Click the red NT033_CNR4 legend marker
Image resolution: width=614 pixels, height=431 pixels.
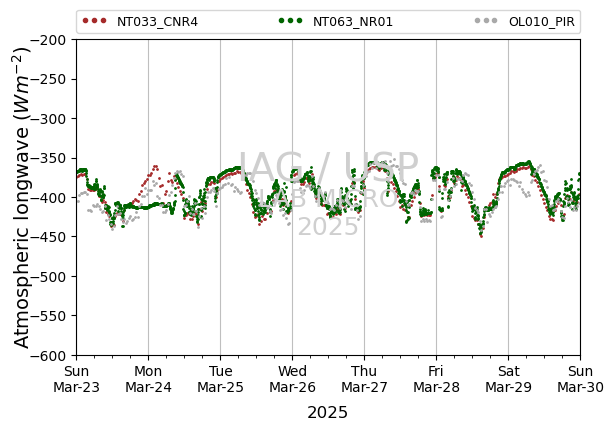(x=94, y=21)
